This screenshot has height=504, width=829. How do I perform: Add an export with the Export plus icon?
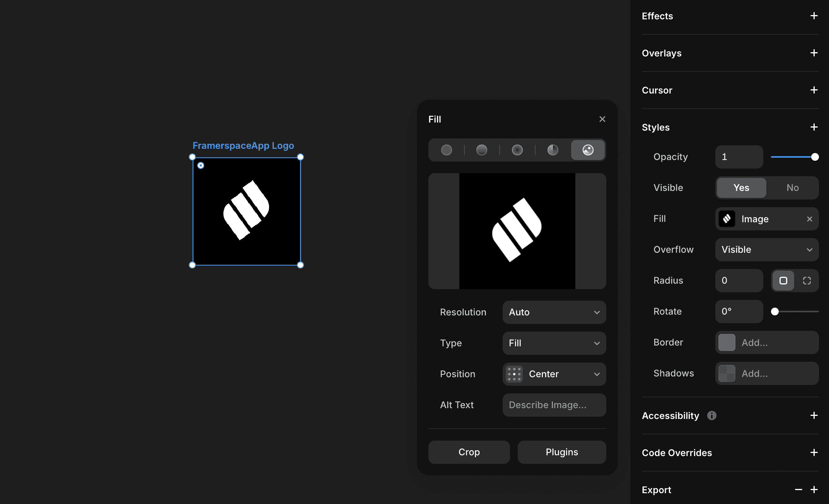[x=814, y=490]
